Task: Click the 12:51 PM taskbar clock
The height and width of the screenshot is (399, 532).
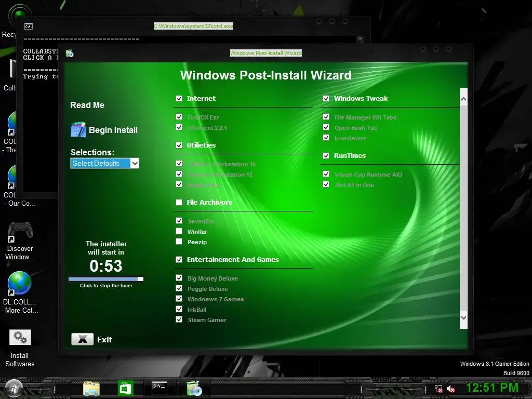Action: 493,388
